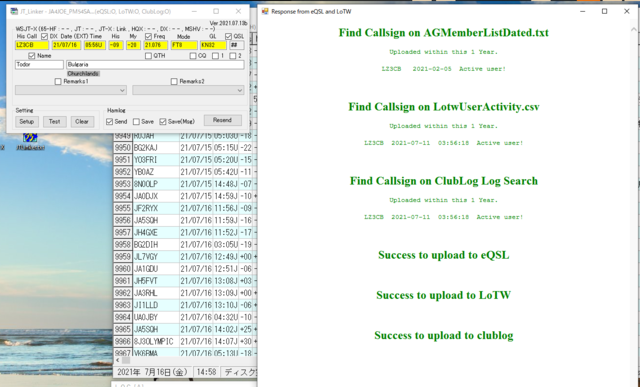Open the Remarks2 dropdown list

[x=188, y=90]
